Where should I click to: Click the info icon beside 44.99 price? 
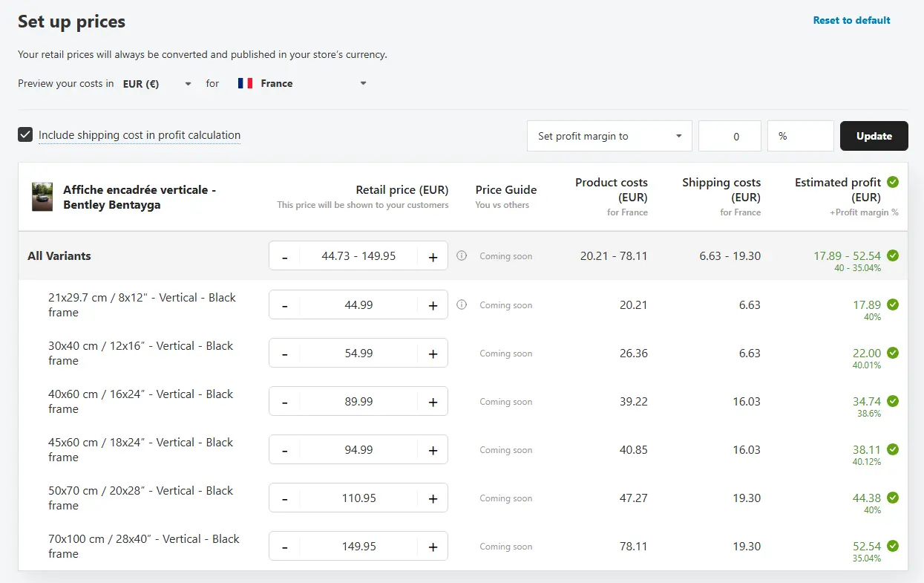(x=462, y=304)
